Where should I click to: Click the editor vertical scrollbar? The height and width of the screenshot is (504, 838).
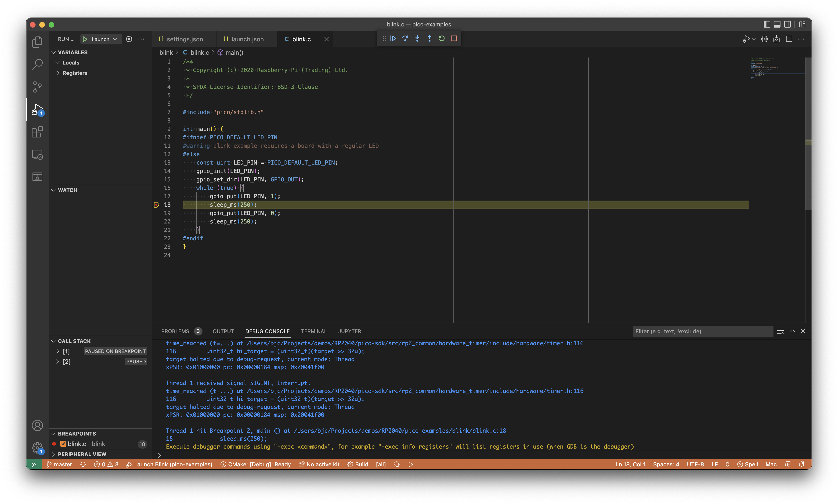tap(808, 134)
